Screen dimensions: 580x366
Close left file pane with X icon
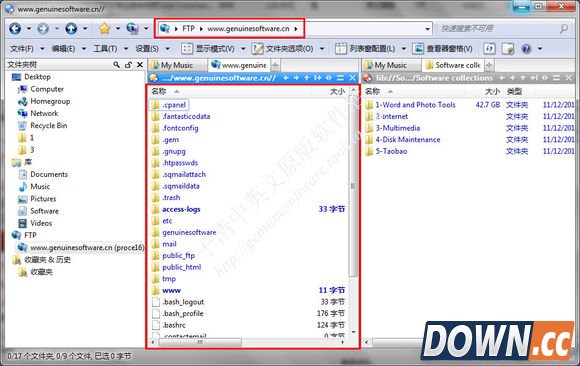pos(353,78)
